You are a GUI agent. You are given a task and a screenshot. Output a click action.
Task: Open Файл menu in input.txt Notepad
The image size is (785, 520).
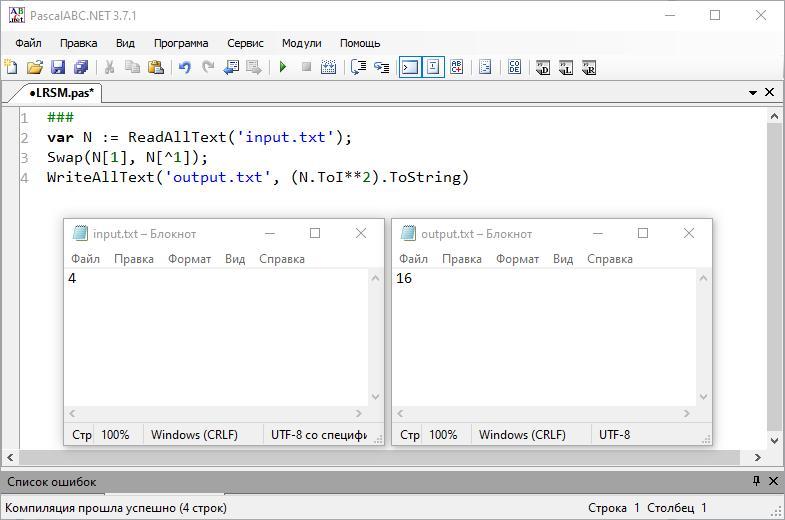coord(85,259)
